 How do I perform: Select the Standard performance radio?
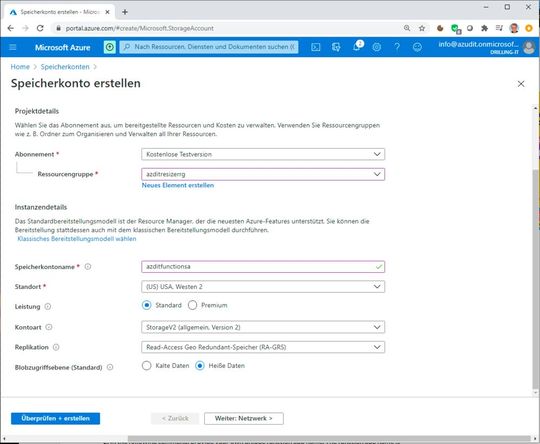coord(146,305)
